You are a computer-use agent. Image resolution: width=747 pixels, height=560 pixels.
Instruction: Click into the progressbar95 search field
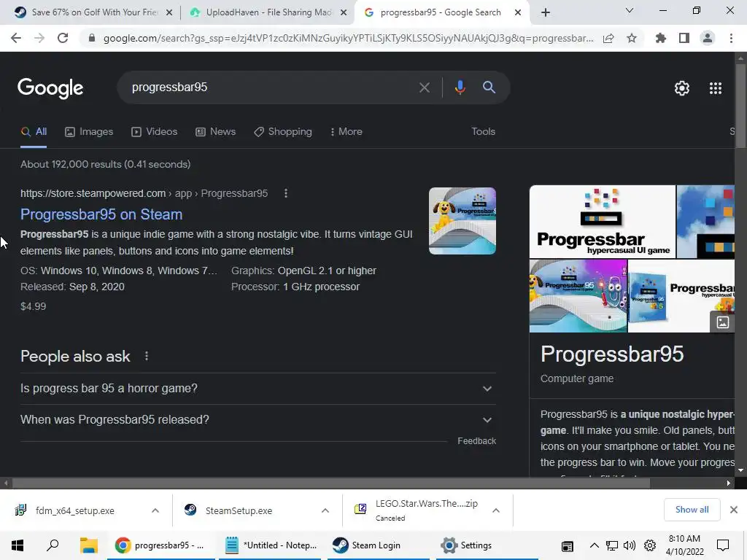tap(271, 87)
